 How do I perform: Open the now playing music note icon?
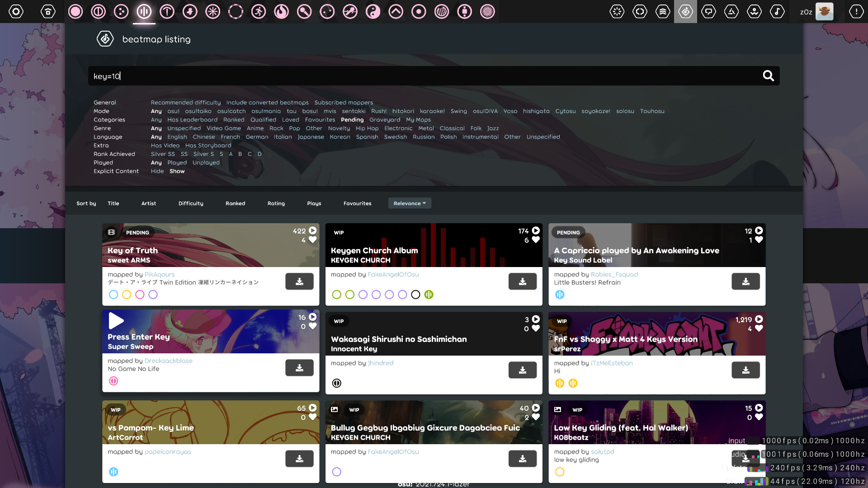pyautogui.click(x=778, y=11)
